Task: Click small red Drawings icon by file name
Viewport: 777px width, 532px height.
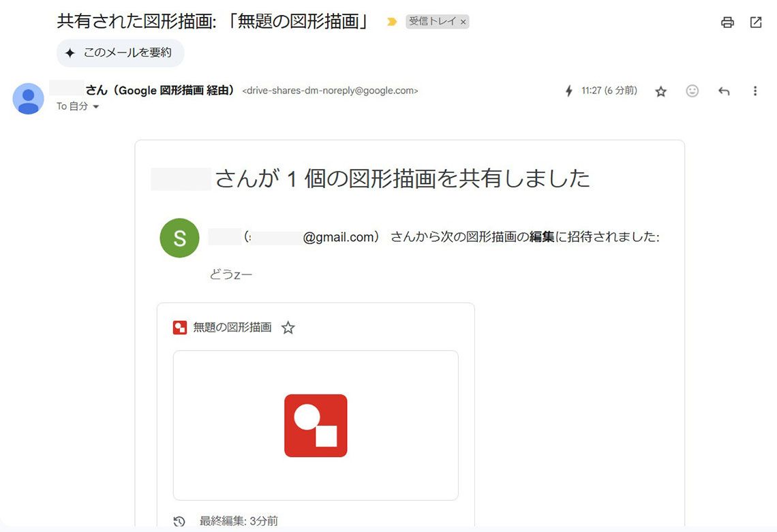Action: tap(179, 328)
